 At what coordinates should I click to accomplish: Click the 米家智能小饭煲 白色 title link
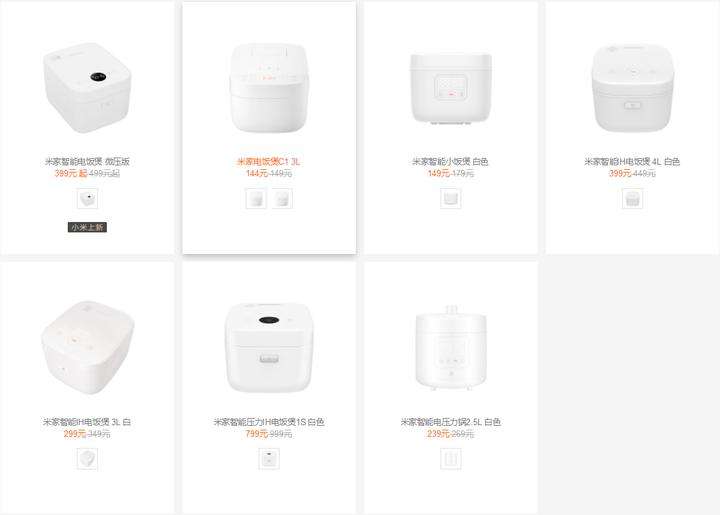450,162
